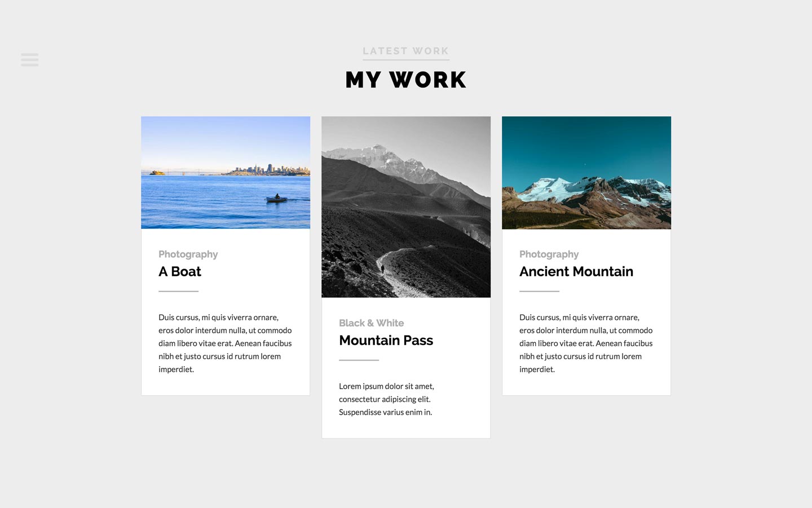Viewport: 812px width, 508px height.
Task: Click the 'Ancient Mountain' title link
Action: pos(576,271)
